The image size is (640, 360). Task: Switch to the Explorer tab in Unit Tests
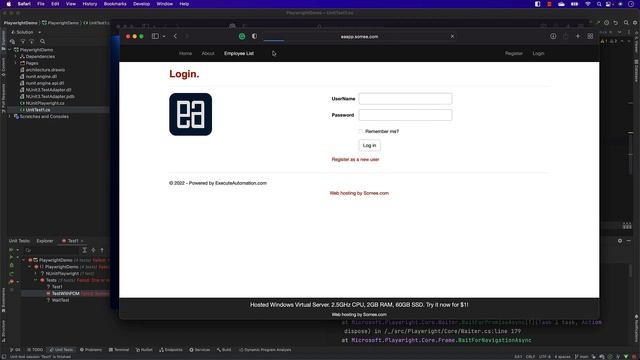pos(45,241)
